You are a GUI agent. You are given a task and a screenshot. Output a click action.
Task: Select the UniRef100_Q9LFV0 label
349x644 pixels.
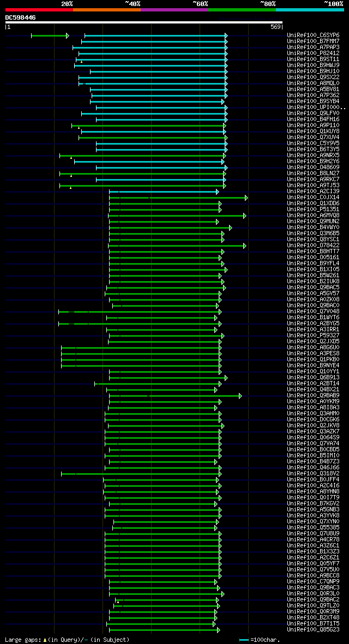pyautogui.click(x=313, y=113)
